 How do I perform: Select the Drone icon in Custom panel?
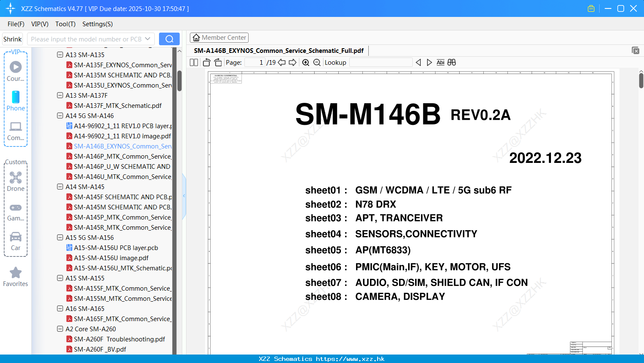point(16,178)
